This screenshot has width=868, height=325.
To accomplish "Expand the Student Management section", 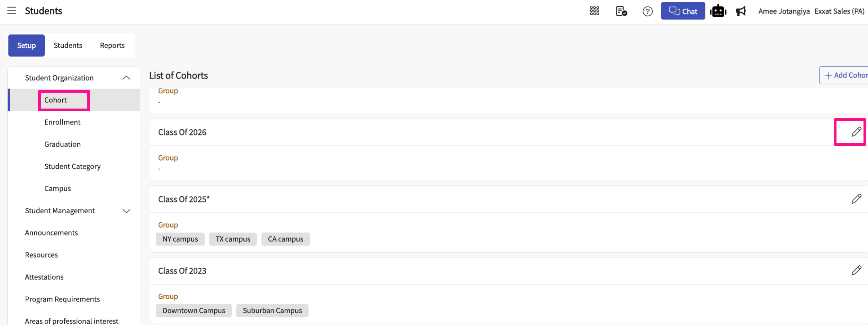I will click(126, 211).
